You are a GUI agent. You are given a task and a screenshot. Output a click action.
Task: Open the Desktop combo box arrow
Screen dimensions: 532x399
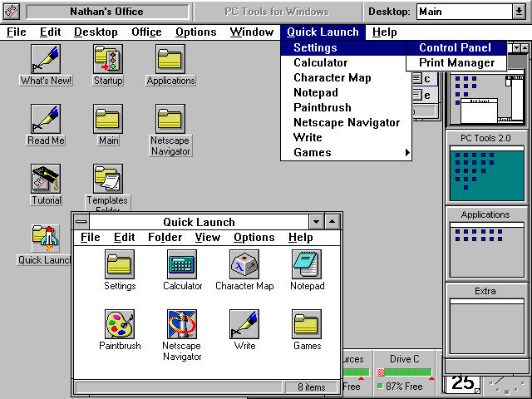click(x=519, y=12)
